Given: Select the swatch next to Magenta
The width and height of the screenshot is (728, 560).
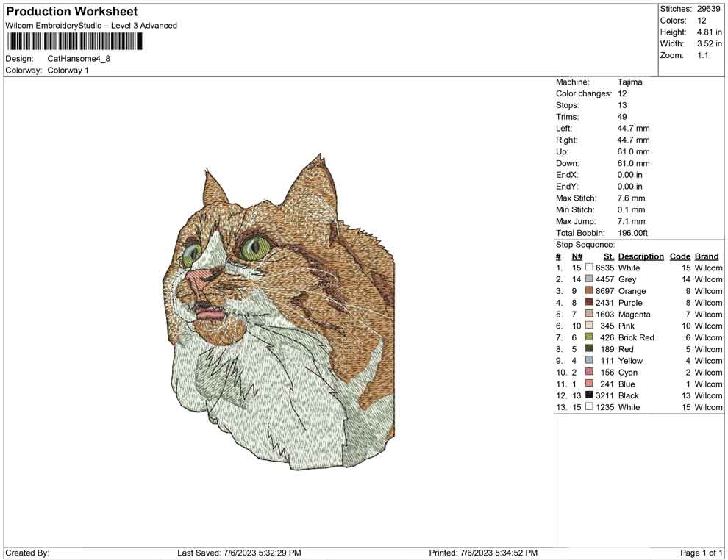Looking at the screenshot, I should 589,314.
